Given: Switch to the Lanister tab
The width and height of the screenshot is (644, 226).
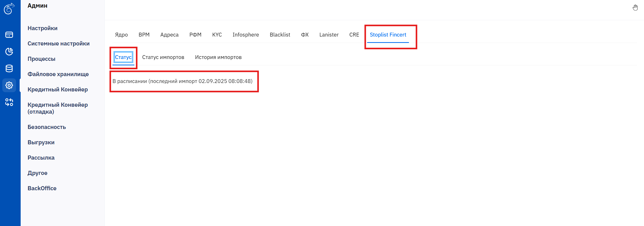Looking at the screenshot, I should [329, 35].
